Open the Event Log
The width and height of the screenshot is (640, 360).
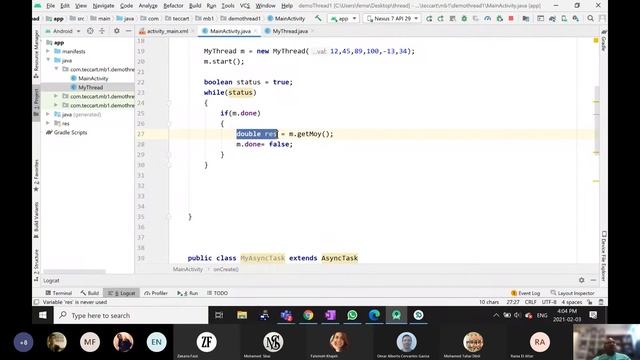tap(525, 293)
